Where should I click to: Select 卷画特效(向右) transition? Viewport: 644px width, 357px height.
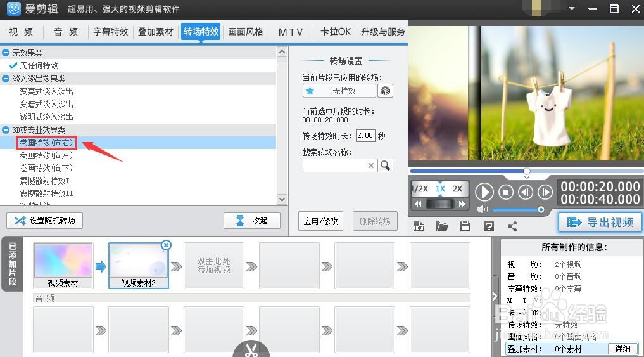[46, 143]
